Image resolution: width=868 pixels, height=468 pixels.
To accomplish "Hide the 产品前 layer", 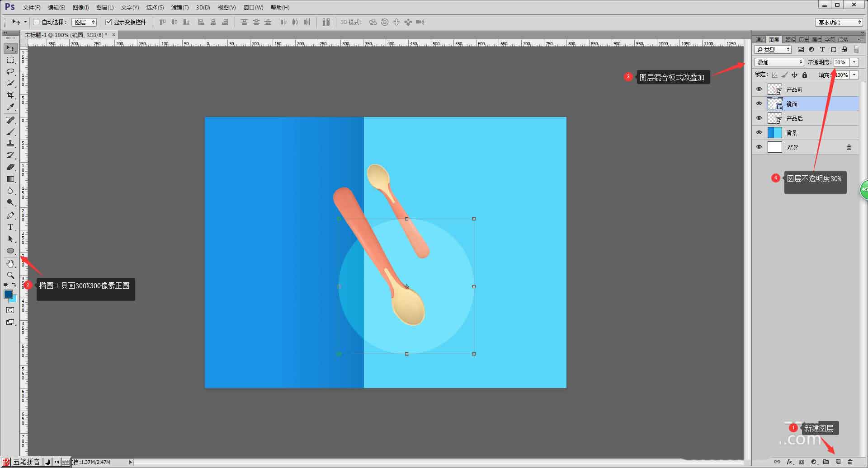I will 759,89.
